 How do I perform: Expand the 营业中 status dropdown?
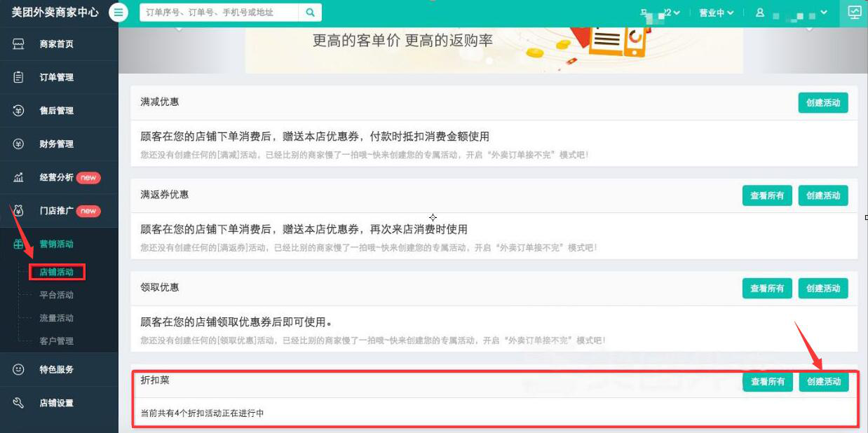pos(715,12)
